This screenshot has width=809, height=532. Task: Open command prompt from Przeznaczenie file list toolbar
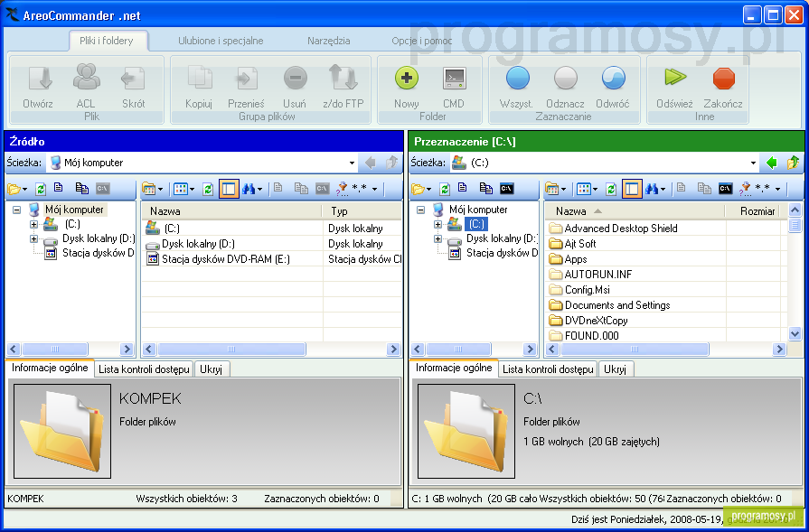pos(726,189)
